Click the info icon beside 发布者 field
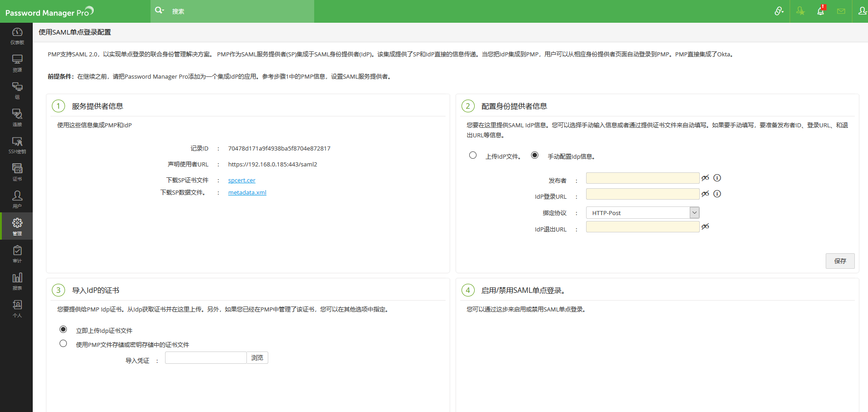Screen dimensions: 868x412 pos(717,178)
